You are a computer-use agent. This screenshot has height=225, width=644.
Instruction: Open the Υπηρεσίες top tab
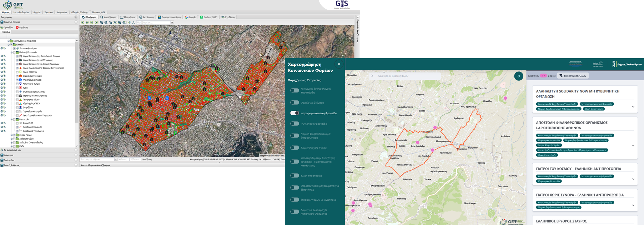(62, 12)
